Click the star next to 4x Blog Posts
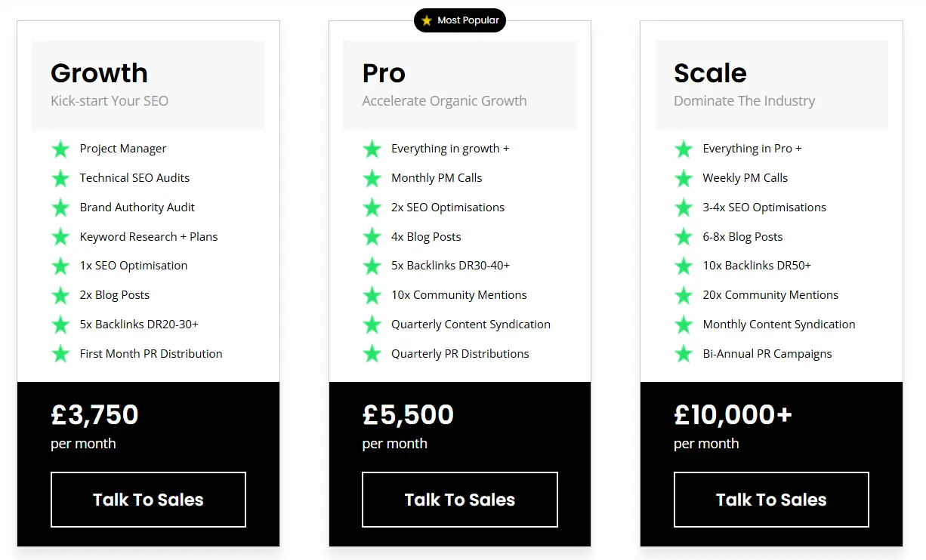This screenshot has width=926, height=560. point(372,236)
